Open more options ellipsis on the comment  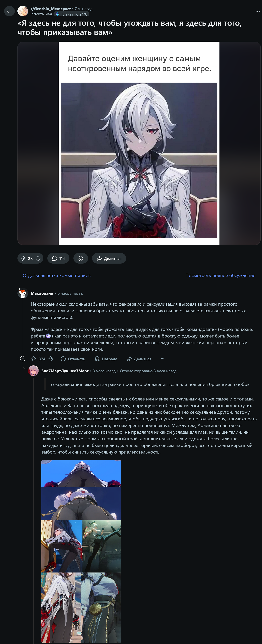point(162,359)
